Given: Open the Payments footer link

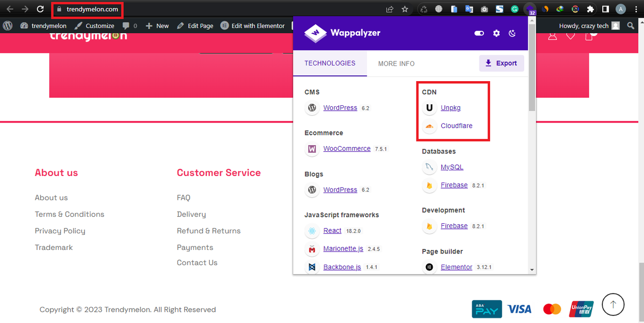Looking at the screenshot, I should (x=195, y=247).
